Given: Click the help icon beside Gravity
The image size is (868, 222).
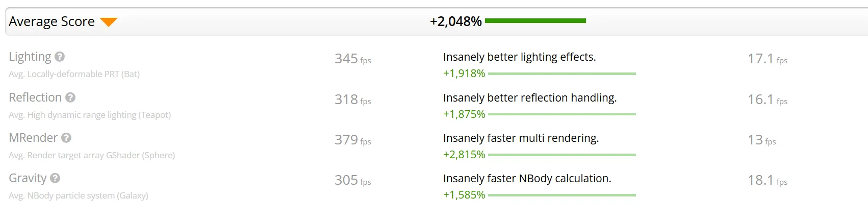Looking at the screenshot, I should (x=55, y=178).
